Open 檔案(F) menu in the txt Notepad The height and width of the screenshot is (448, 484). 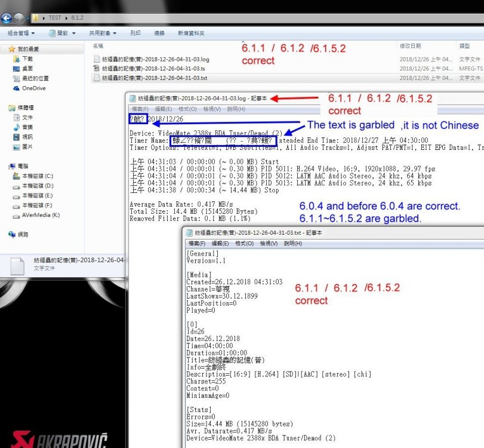pyautogui.click(x=197, y=244)
